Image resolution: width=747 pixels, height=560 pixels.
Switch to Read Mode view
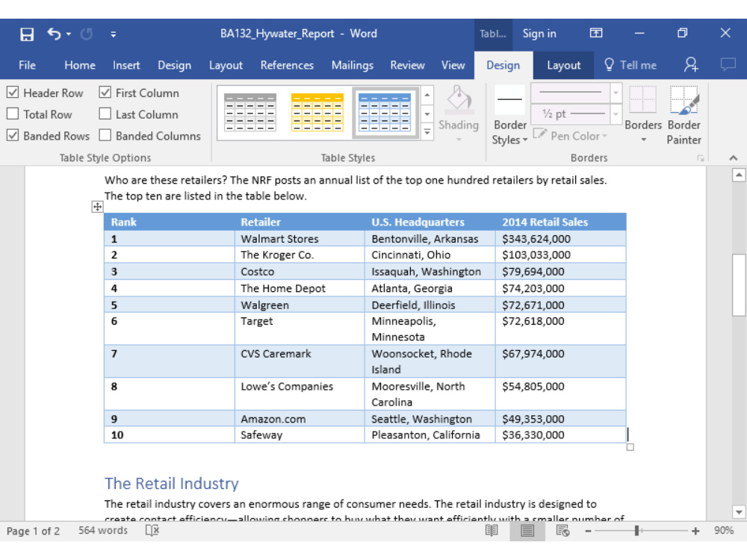pyautogui.click(x=492, y=530)
